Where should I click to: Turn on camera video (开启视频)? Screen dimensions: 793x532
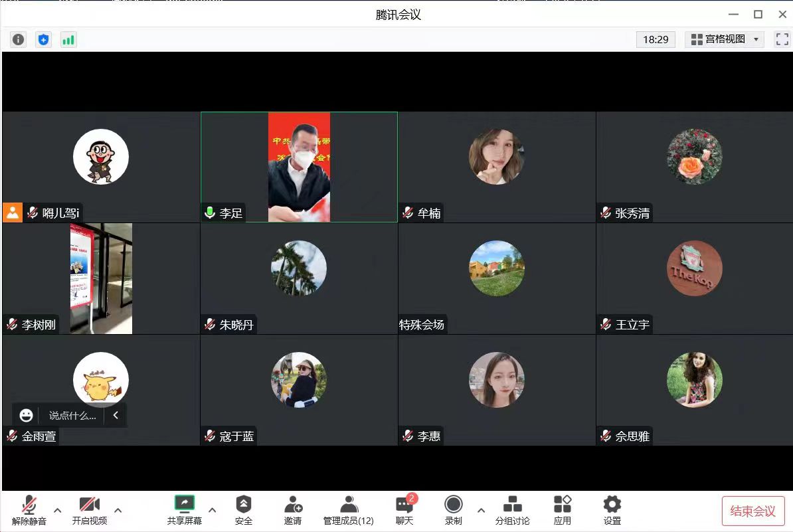point(90,510)
